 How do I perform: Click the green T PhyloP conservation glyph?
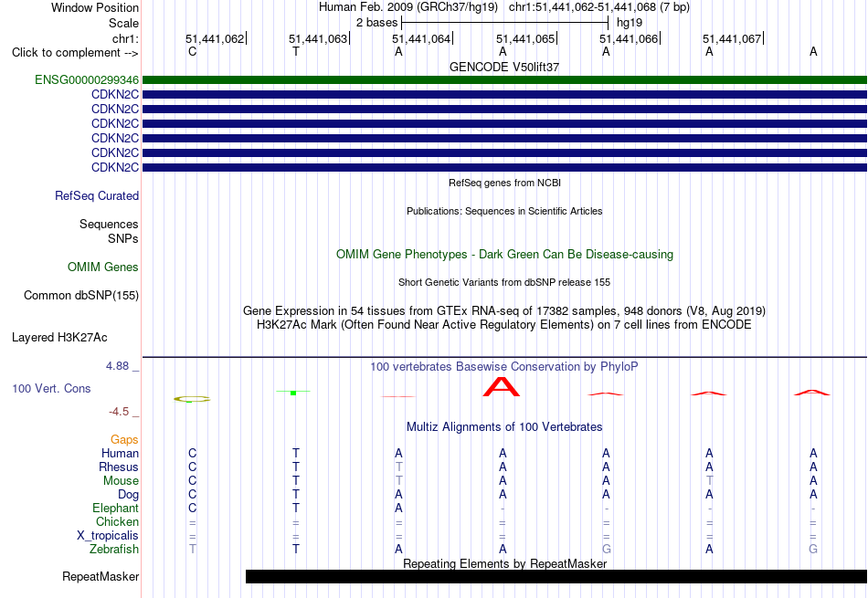pyautogui.click(x=293, y=393)
